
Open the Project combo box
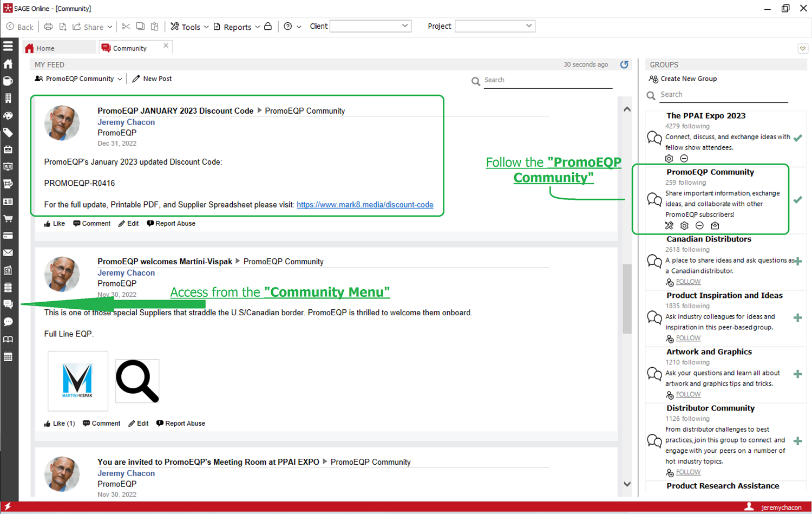[495, 26]
